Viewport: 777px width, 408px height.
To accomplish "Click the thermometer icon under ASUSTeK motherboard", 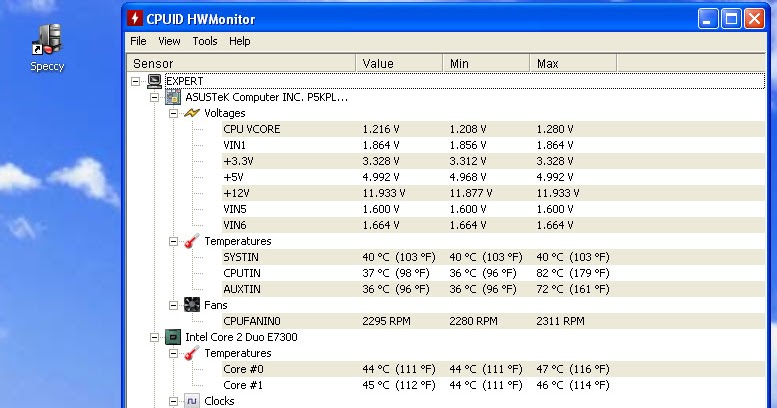I will 192,241.
